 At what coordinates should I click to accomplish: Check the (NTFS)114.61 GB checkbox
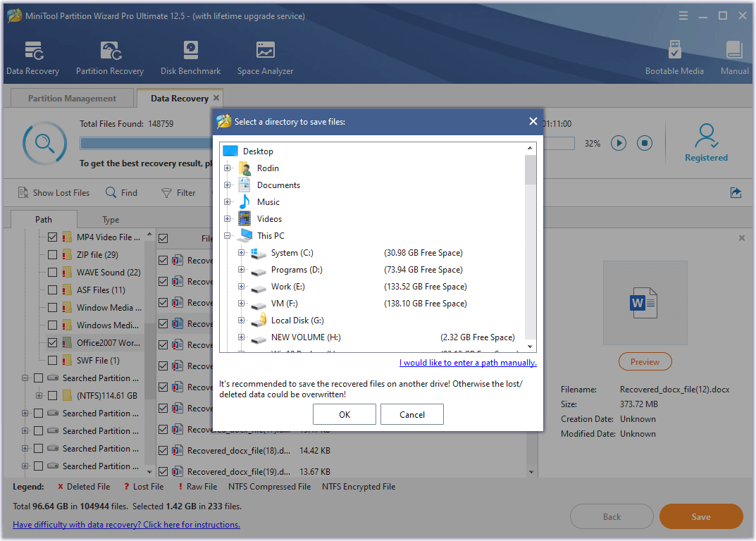53,395
